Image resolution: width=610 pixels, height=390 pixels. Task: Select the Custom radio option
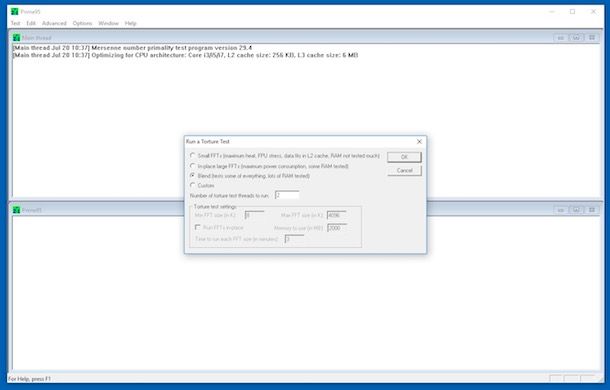(x=193, y=185)
